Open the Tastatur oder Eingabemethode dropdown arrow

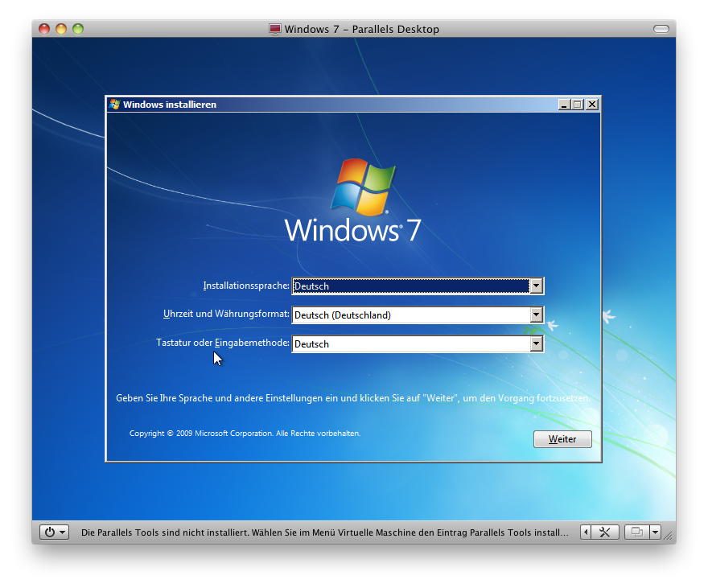tap(536, 343)
